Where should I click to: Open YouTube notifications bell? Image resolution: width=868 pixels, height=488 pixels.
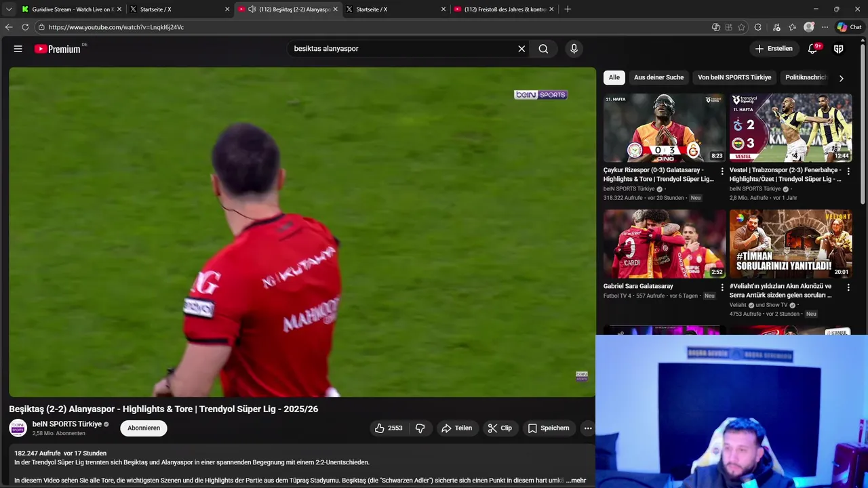(812, 49)
